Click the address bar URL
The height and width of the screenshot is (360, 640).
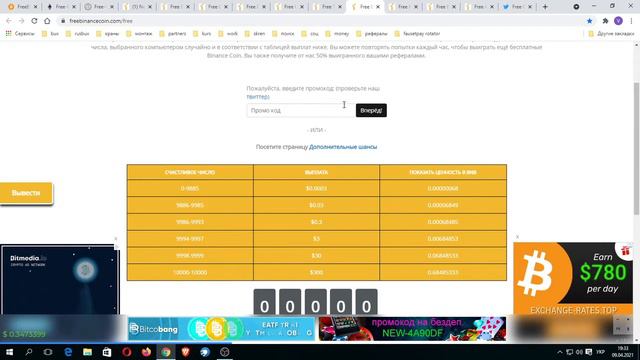101,21
